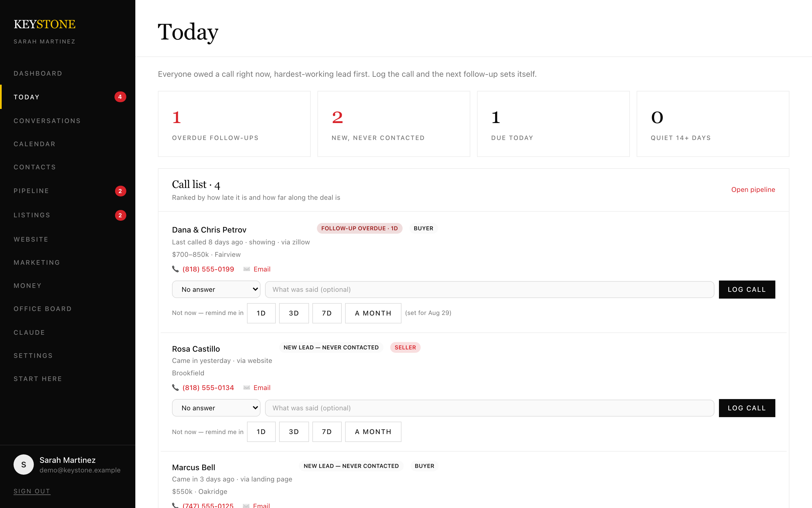Click the red 2 badge beside Listings
The width and height of the screenshot is (812, 508).
120,215
